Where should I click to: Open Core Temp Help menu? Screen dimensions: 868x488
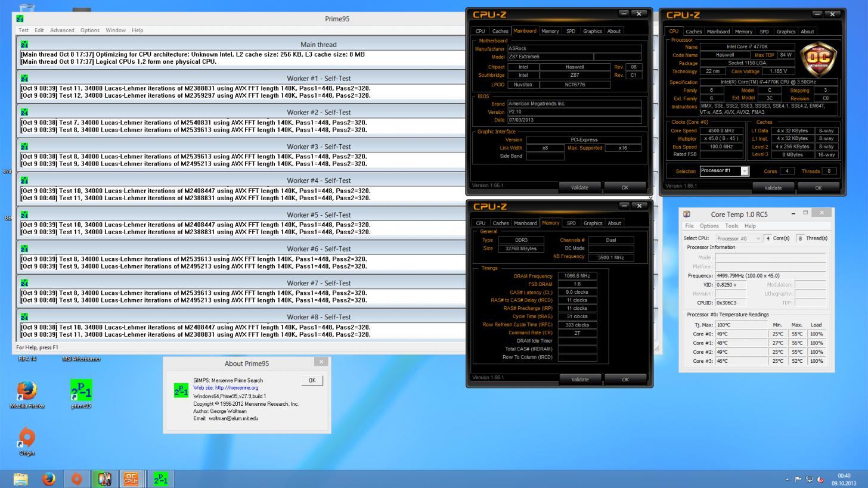[750, 226]
